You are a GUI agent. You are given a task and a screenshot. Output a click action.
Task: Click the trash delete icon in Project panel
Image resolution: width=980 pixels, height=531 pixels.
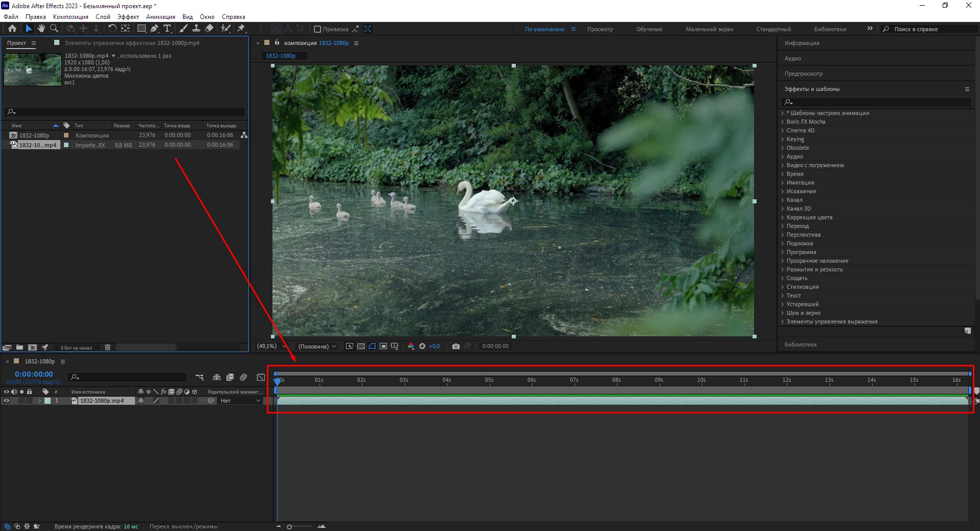107,348
